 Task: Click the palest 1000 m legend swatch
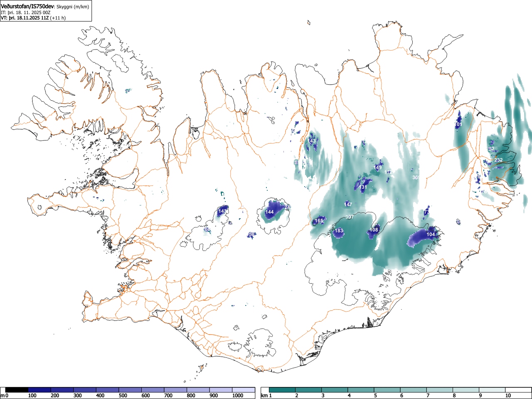coord(244,390)
